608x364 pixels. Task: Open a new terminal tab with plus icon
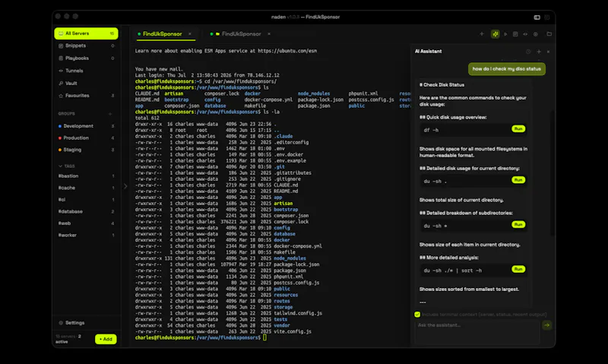click(482, 34)
